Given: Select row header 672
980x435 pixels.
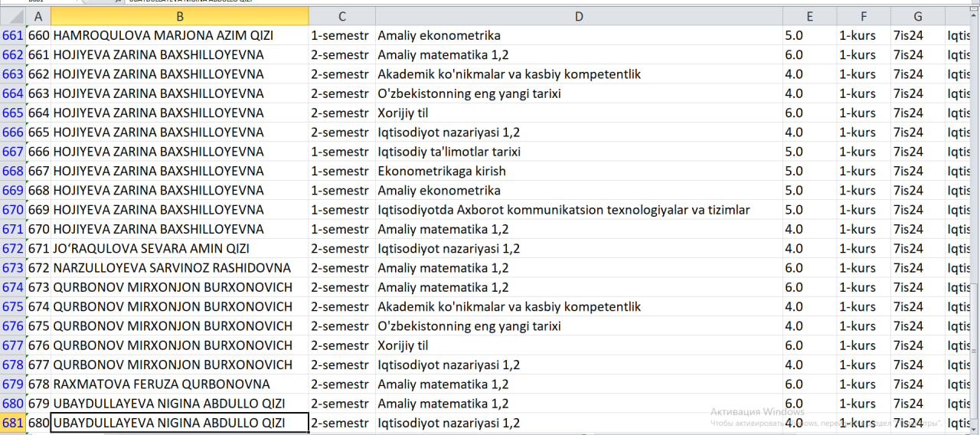Looking at the screenshot, I should coord(13,248).
